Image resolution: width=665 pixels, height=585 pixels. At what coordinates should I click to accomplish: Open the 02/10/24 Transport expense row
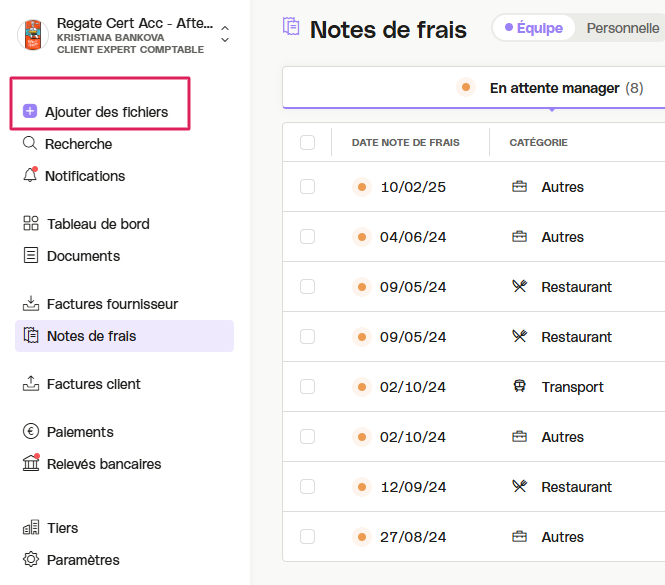coord(473,387)
